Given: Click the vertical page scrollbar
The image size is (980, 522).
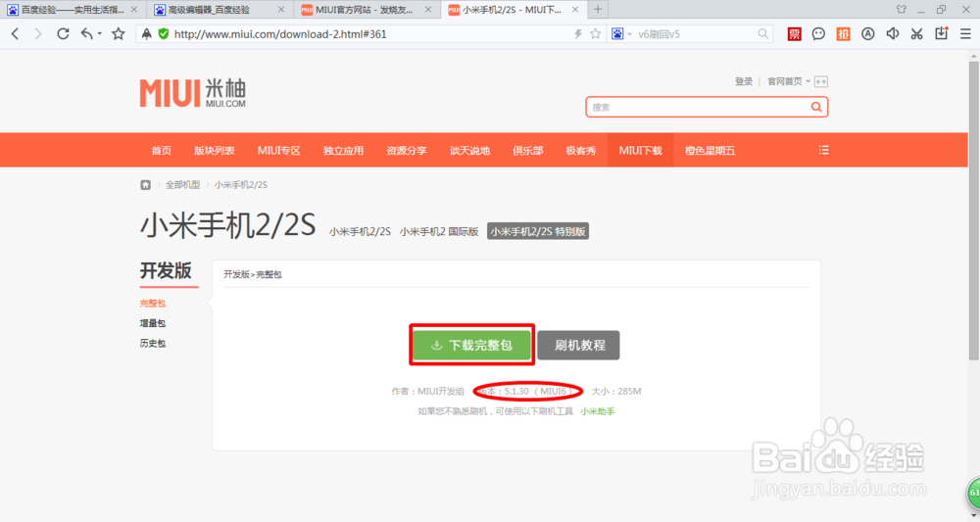Looking at the screenshot, I should click(x=974, y=210).
